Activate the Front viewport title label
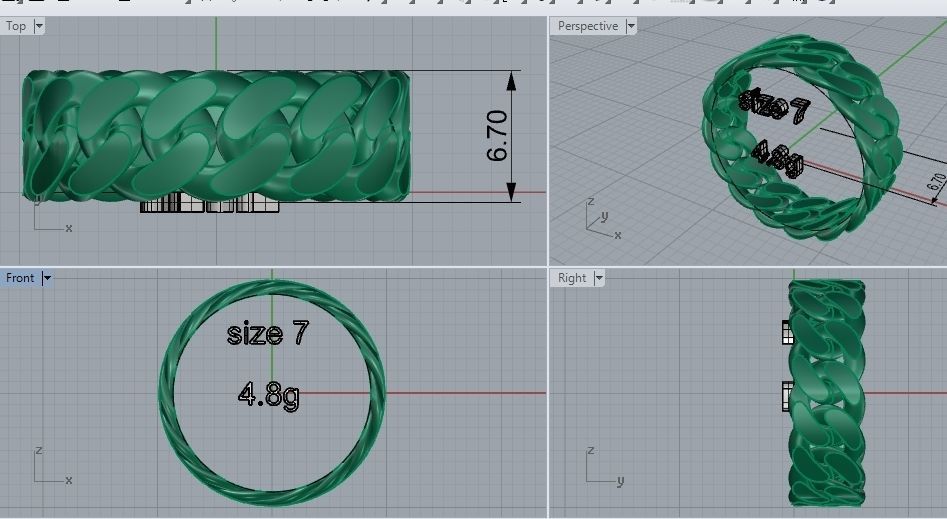947x519 pixels. point(20,278)
